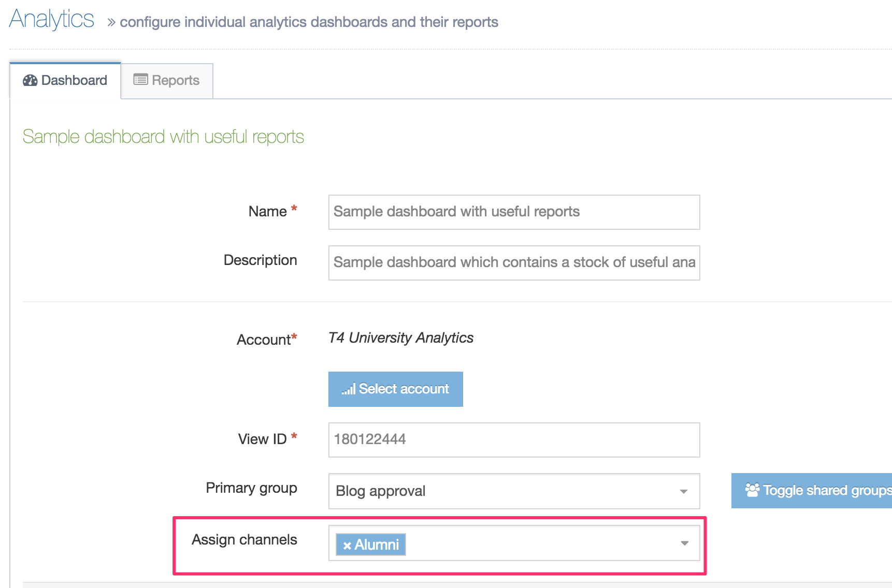Click the Analytics page heading

(x=52, y=20)
